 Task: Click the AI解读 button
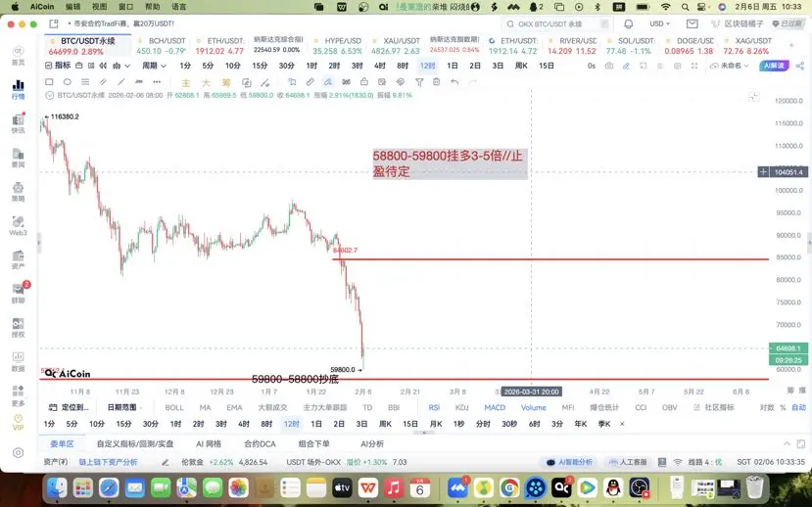point(774,66)
